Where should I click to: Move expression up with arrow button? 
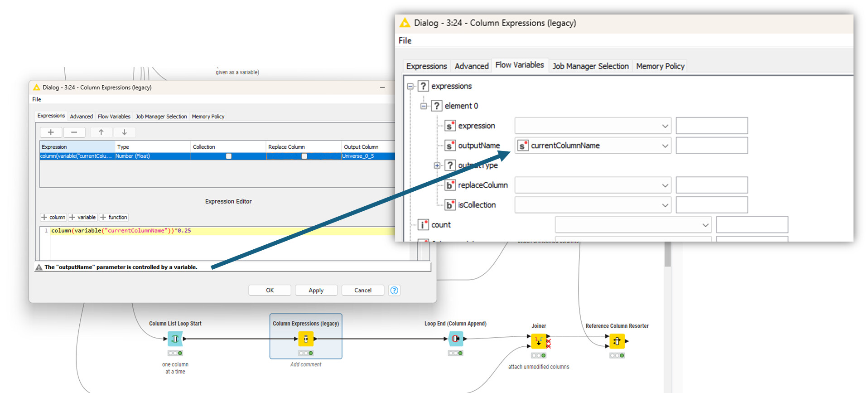pos(101,132)
